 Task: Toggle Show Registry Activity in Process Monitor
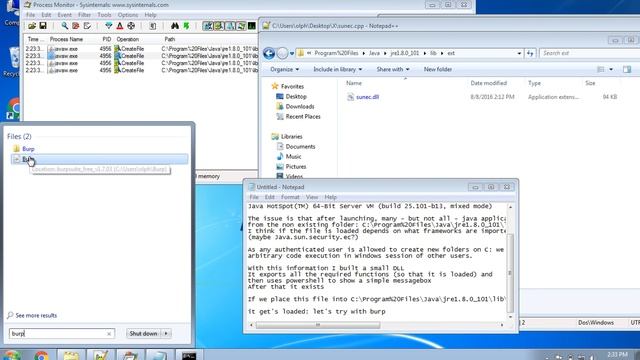(x=208, y=26)
